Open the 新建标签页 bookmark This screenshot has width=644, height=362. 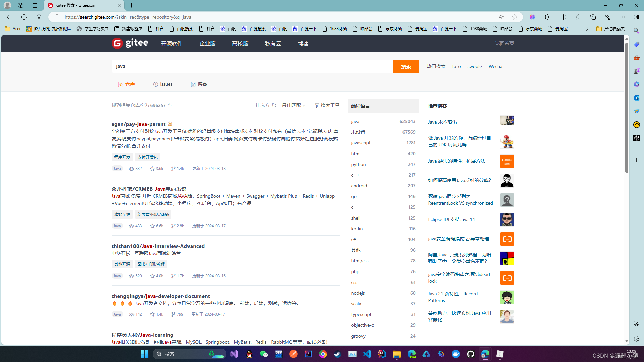click(128, 29)
